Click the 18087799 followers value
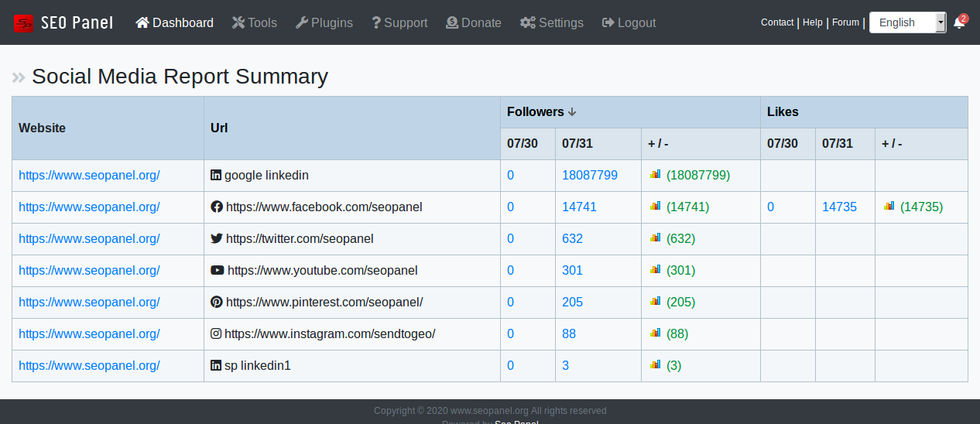 tap(590, 176)
